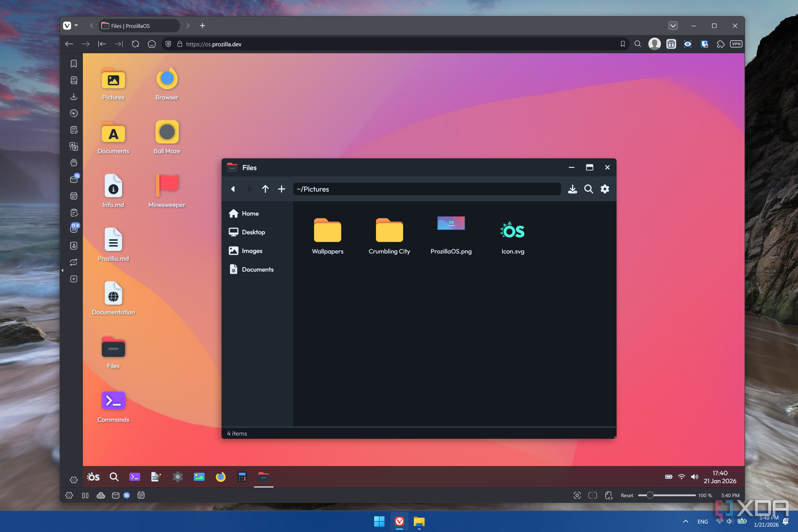This screenshot has width=798, height=532.
Task: Toggle the tracker blocker shield in the address bar
Action: (x=168, y=44)
